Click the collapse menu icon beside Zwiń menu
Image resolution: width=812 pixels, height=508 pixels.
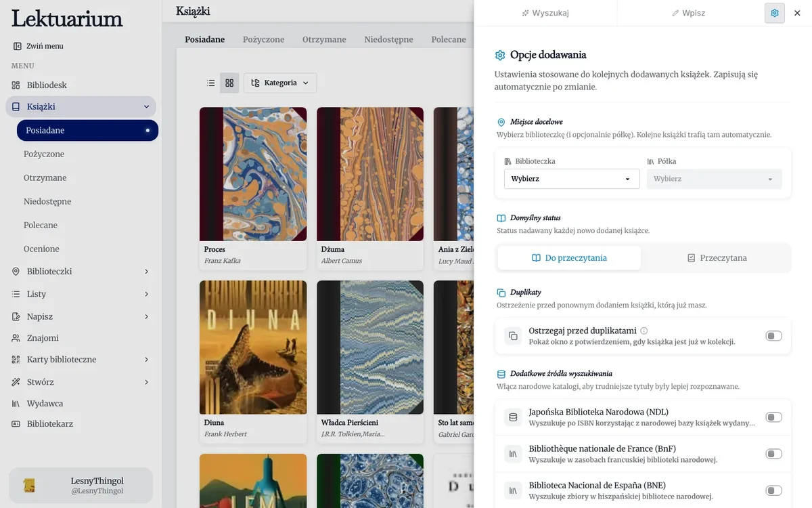coord(17,46)
